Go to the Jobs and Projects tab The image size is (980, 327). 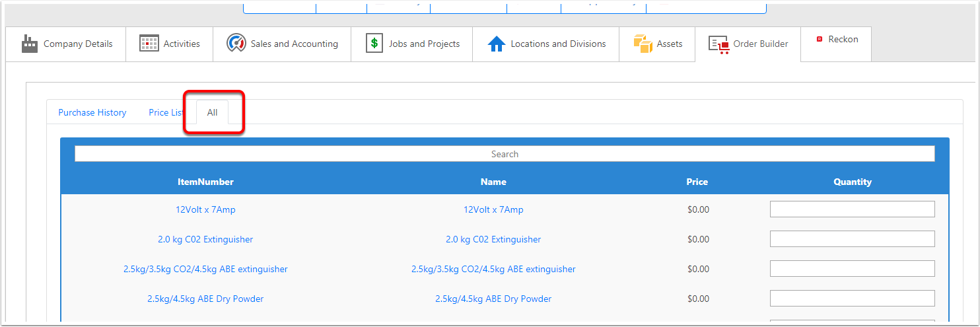[x=412, y=44]
